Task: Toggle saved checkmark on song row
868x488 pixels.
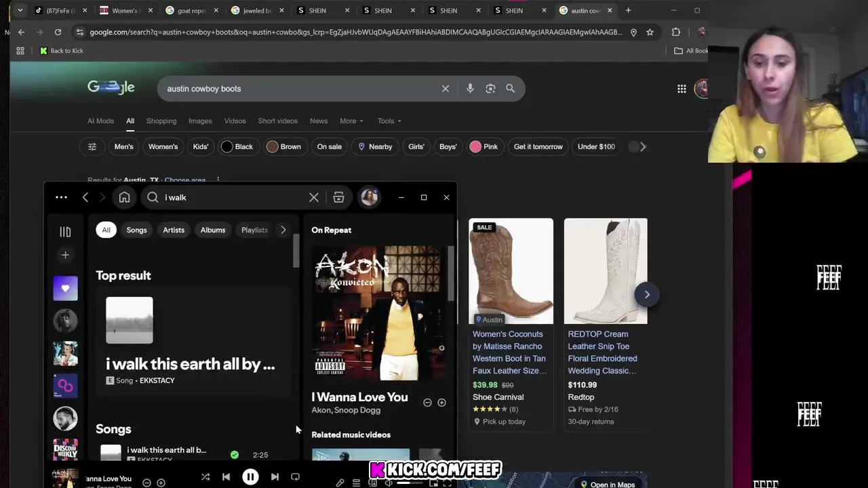Action: click(x=234, y=455)
